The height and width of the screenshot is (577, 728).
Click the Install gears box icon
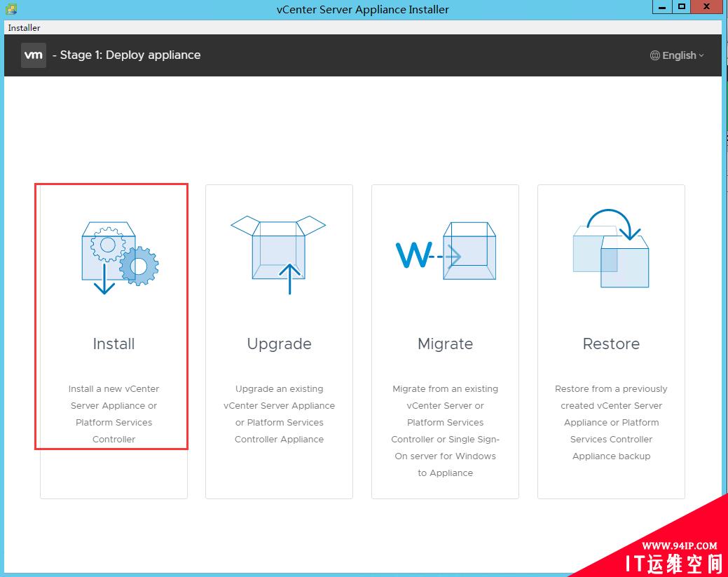[120, 258]
